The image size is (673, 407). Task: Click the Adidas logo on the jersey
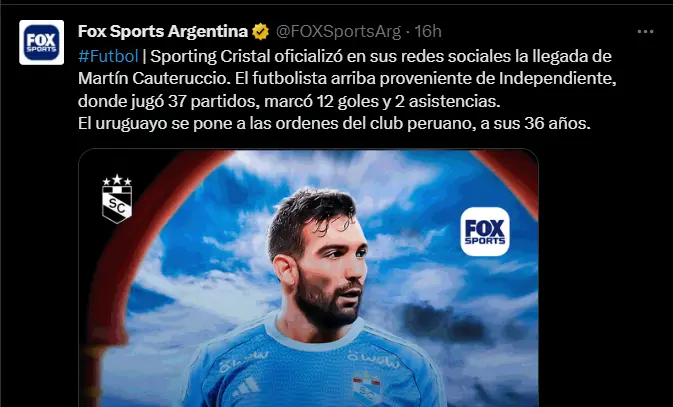(247, 387)
